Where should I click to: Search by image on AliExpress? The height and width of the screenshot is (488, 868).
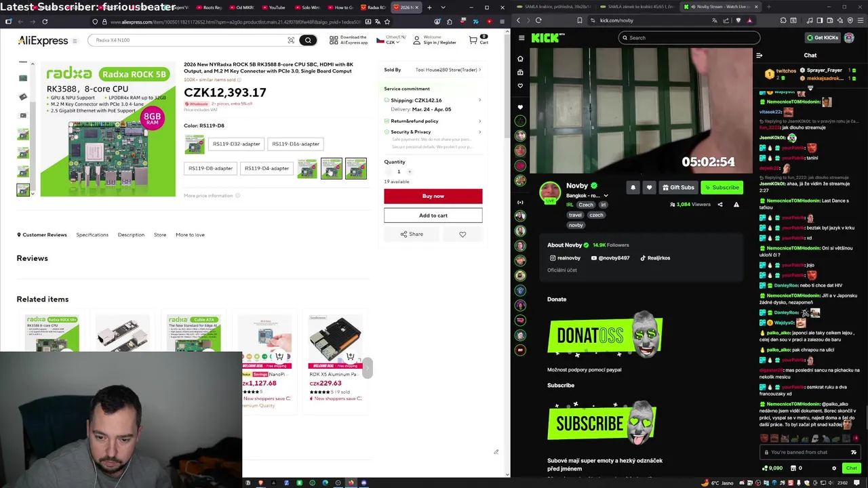(x=291, y=40)
